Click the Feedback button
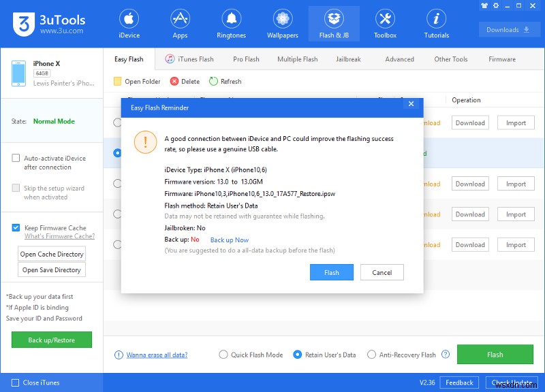 coord(459,382)
